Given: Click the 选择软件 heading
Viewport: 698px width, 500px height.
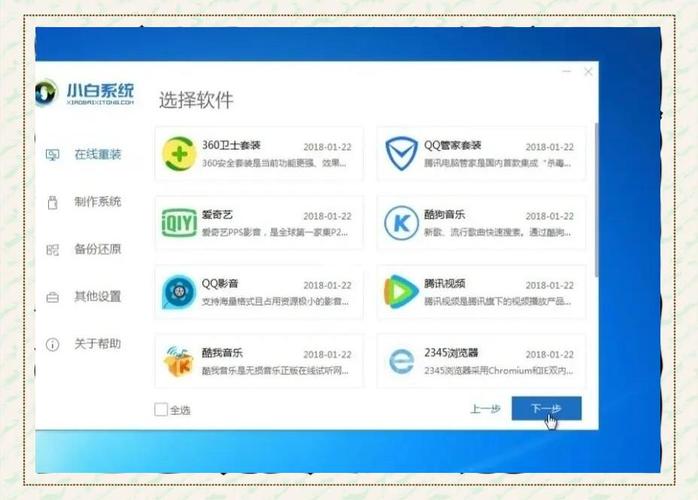Looking at the screenshot, I should point(196,100).
